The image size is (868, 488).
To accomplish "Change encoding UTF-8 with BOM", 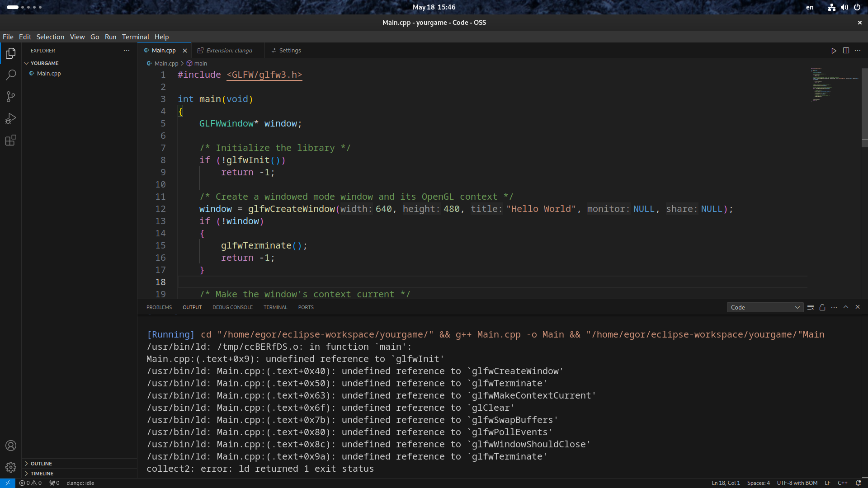I will (x=797, y=483).
